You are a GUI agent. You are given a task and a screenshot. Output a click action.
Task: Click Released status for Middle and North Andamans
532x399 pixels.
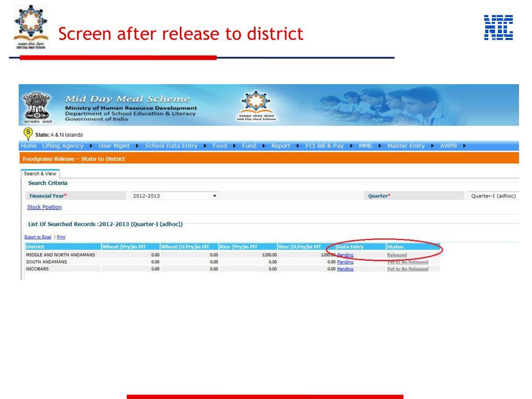[396, 255]
